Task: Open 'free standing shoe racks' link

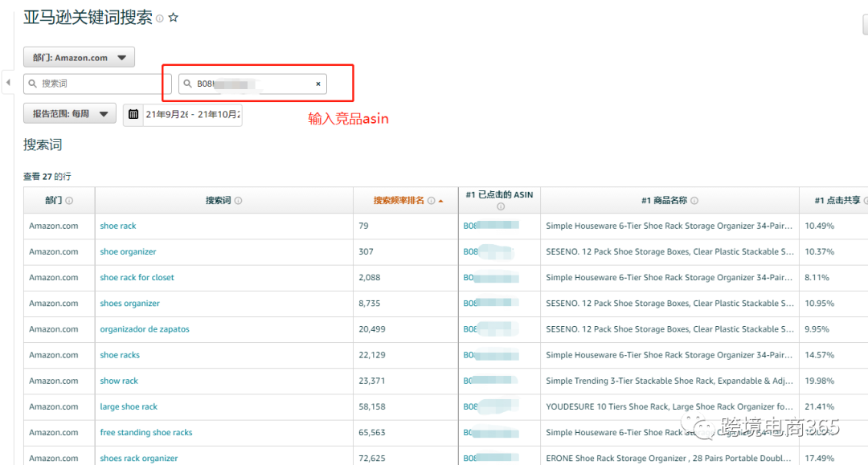Action: [146, 432]
